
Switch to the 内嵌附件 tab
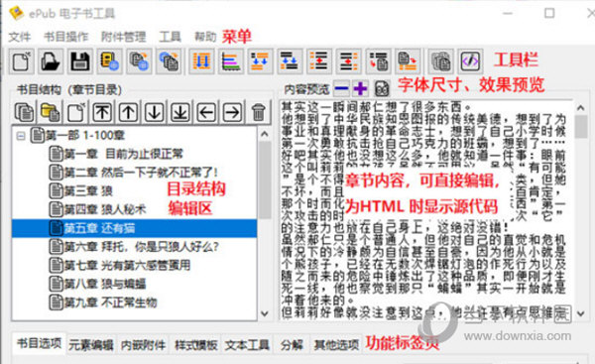click(143, 344)
